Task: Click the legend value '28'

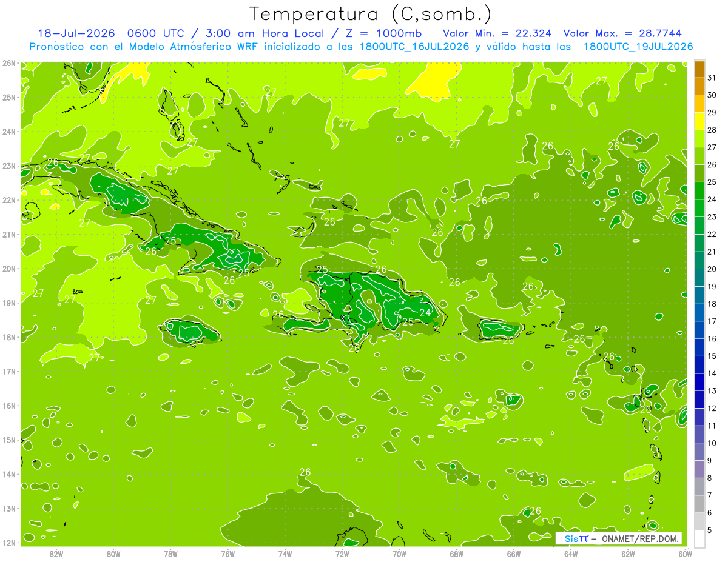Action: tap(712, 130)
